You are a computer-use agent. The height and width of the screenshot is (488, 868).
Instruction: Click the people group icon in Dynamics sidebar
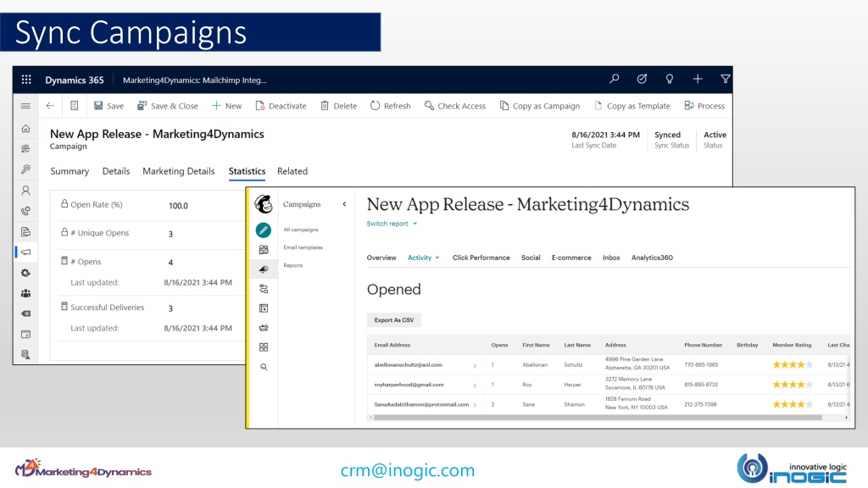click(25, 293)
